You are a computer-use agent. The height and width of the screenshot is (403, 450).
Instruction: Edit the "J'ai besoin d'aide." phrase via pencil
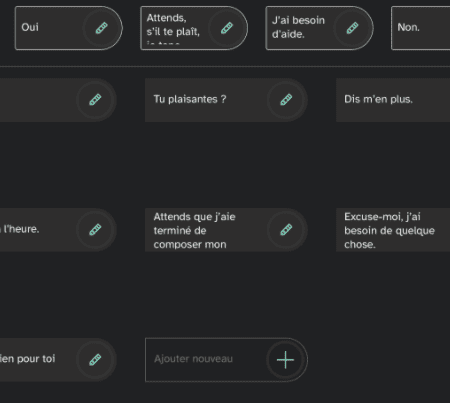point(352,28)
